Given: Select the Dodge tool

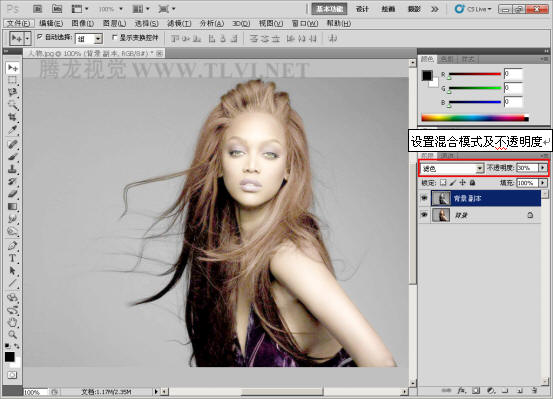Looking at the screenshot, I should [13, 231].
